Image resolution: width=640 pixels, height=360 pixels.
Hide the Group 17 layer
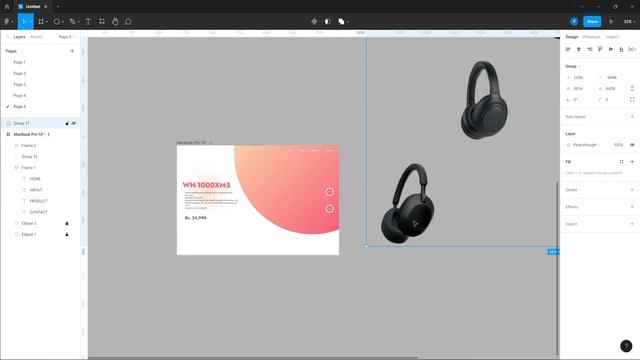coord(74,123)
